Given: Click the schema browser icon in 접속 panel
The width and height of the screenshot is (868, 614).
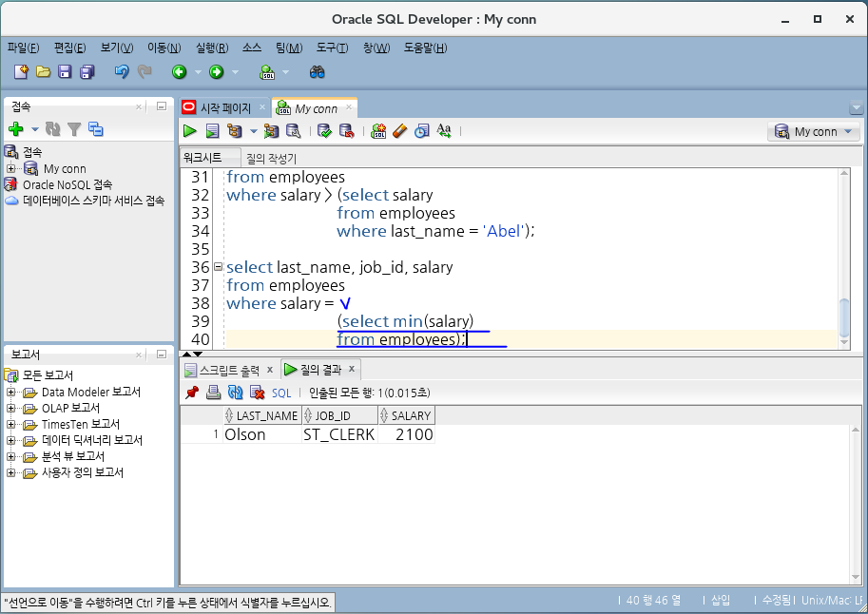Looking at the screenshot, I should tap(96, 129).
